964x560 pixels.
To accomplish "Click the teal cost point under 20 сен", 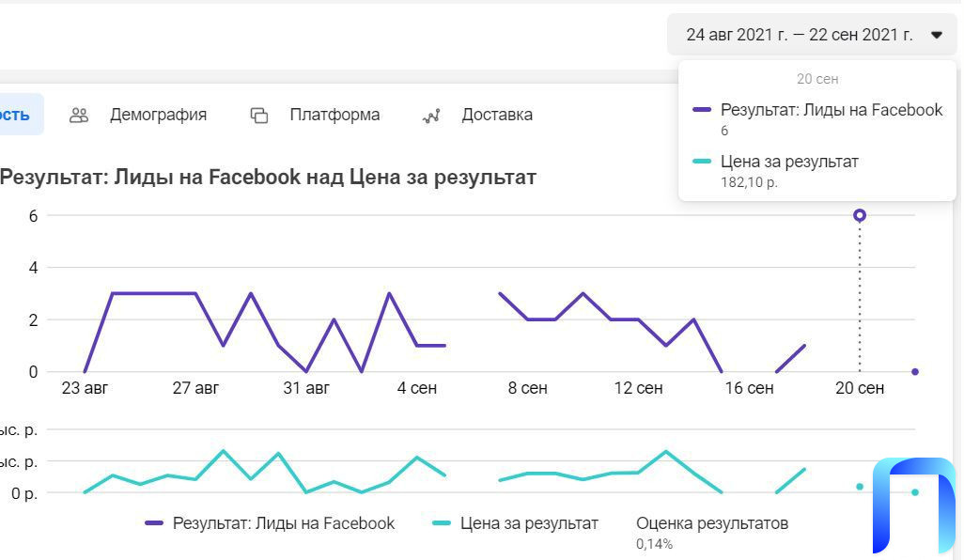I will coord(860,487).
